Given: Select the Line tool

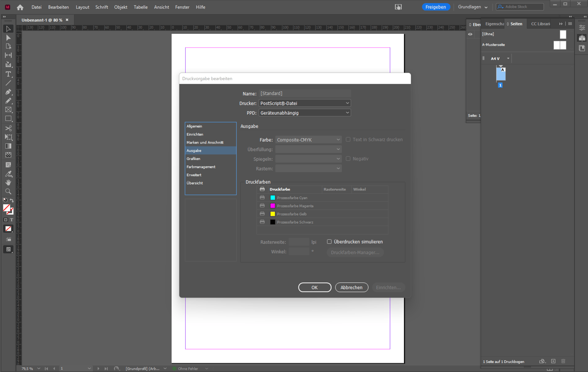Looking at the screenshot, I should 8,83.
